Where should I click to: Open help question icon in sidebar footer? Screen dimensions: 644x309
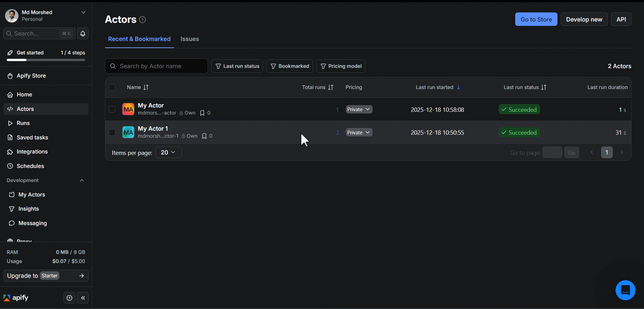(69, 298)
